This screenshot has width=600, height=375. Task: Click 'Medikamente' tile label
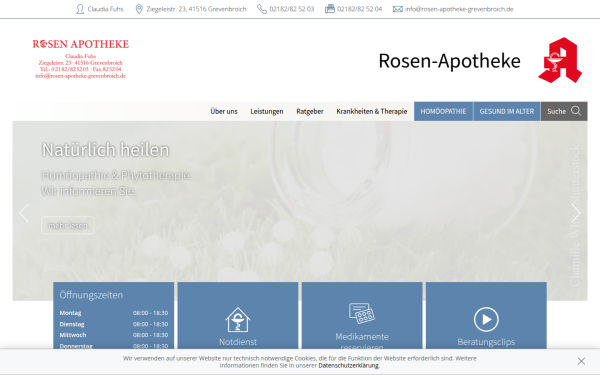pos(362,337)
